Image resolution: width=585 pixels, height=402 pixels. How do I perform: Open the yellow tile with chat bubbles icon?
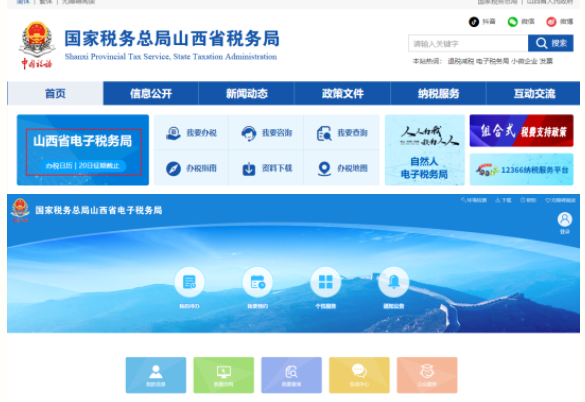[359, 375]
